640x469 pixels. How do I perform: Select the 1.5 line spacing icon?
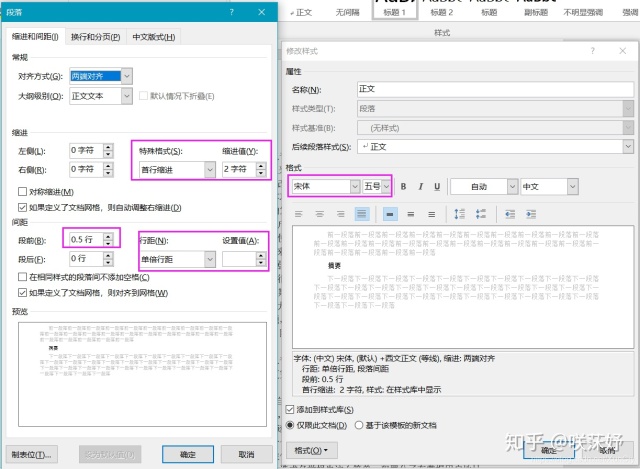[x=411, y=214]
